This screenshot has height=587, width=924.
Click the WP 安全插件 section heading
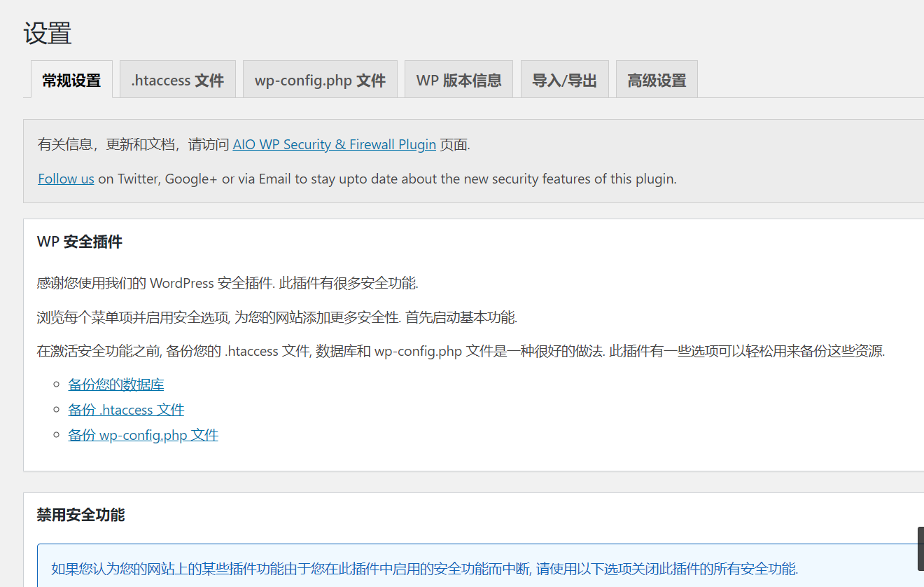(x=79, y=242)
